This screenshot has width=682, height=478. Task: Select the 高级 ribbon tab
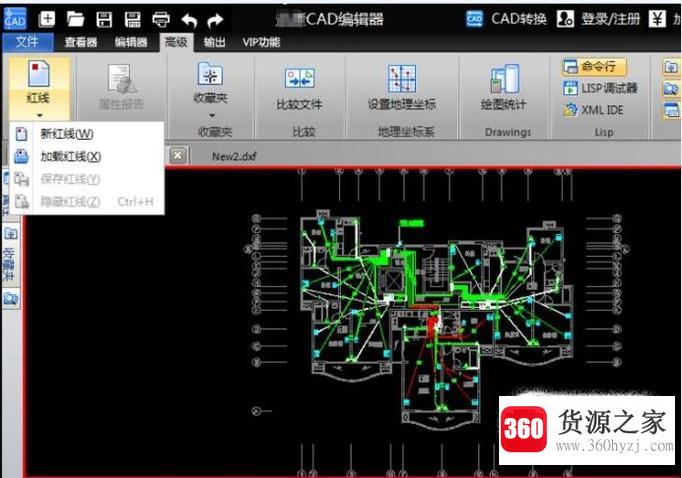coord(176,42)
